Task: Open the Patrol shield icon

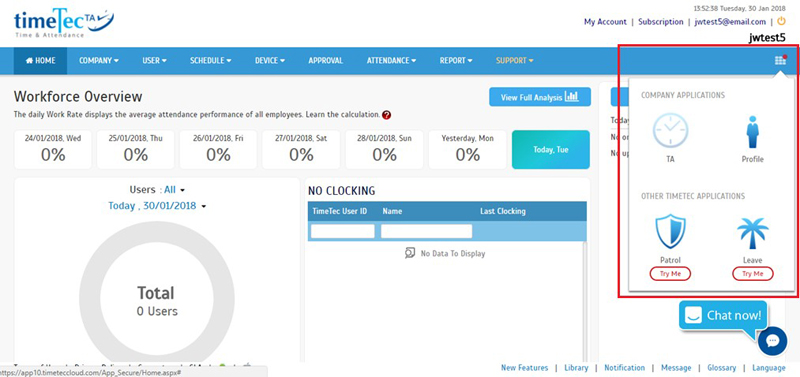Action: 670,231
